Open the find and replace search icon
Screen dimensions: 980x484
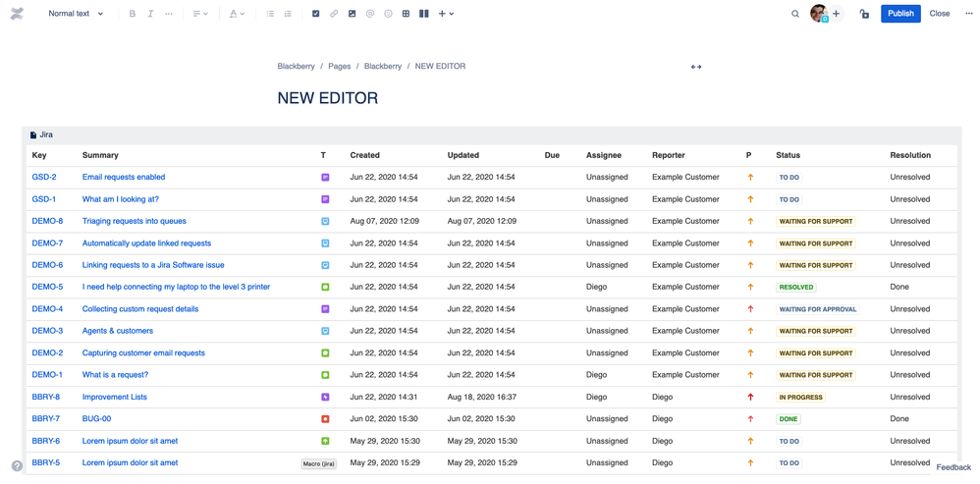point(795,13)
